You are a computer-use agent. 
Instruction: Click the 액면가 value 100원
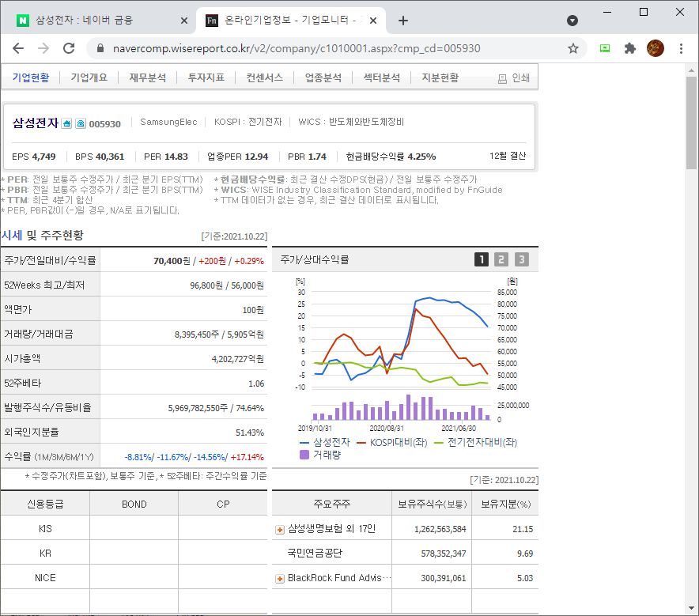[253, 310]
